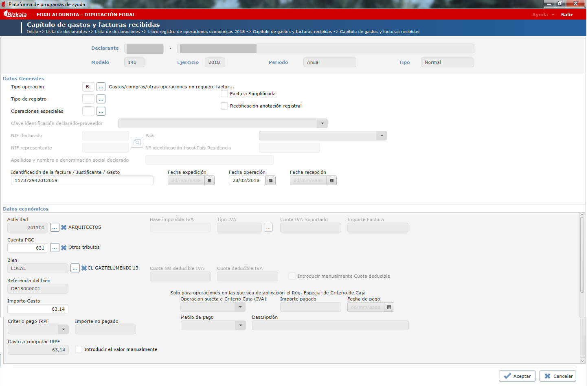Open Lista de declaraciones breadcrumb link
The height and width of the screenshot is (386, 588).
pyautogui.click(x=118, y=32)
